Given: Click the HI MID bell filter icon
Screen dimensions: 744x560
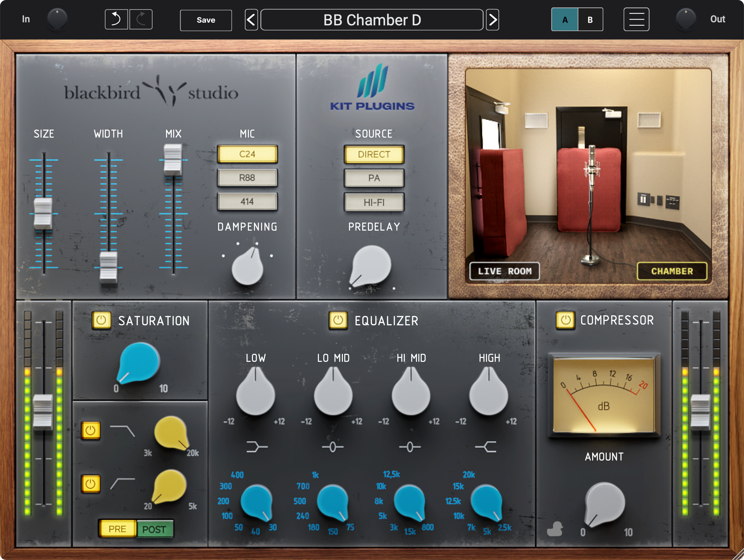Looking at the screenshot, I should click(x=410, y=447).
